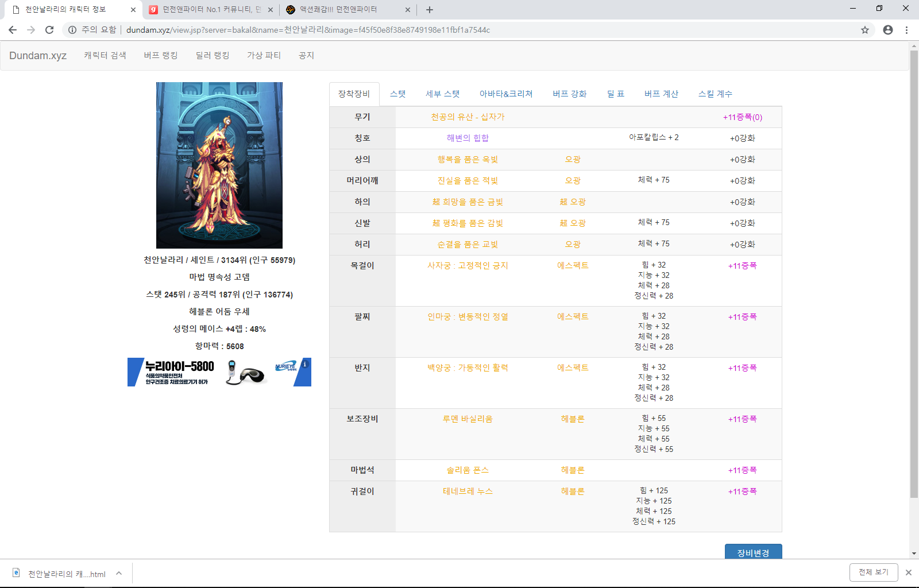Switch to the 아바타&크리쳐 tab

[506, 94]
